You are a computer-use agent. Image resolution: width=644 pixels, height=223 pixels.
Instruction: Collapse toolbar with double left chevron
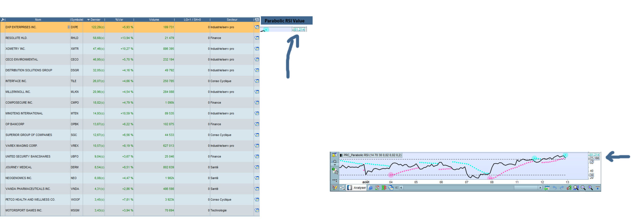point(396,188)
